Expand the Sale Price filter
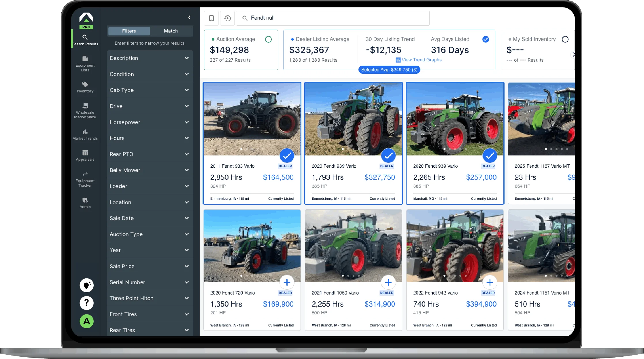The image size is (644, 359). tap(150, 266)
